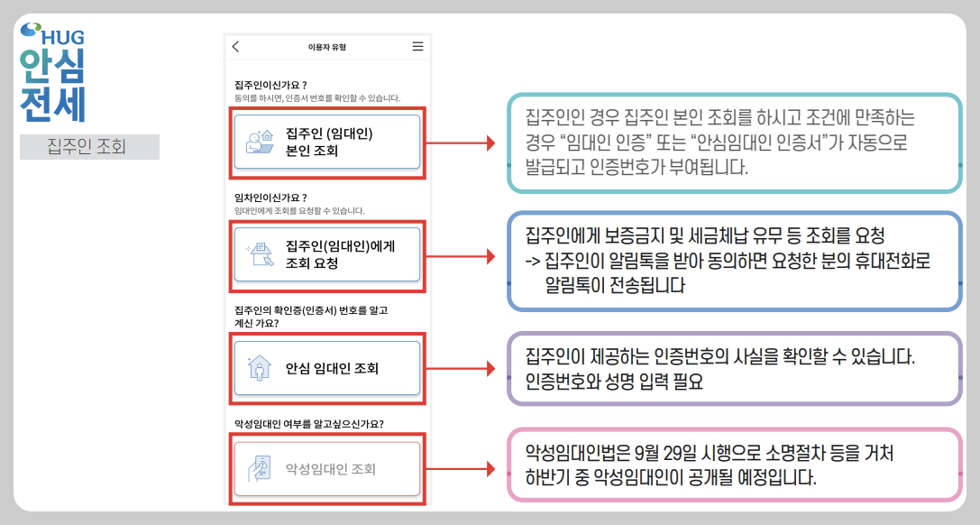Open the hamburger menu icon

click(417, 46)
